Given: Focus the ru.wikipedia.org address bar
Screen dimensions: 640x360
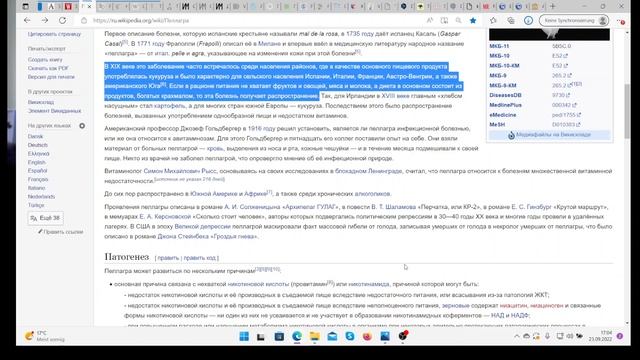Looking at the screenshot, I should click(x=253, y=20).
